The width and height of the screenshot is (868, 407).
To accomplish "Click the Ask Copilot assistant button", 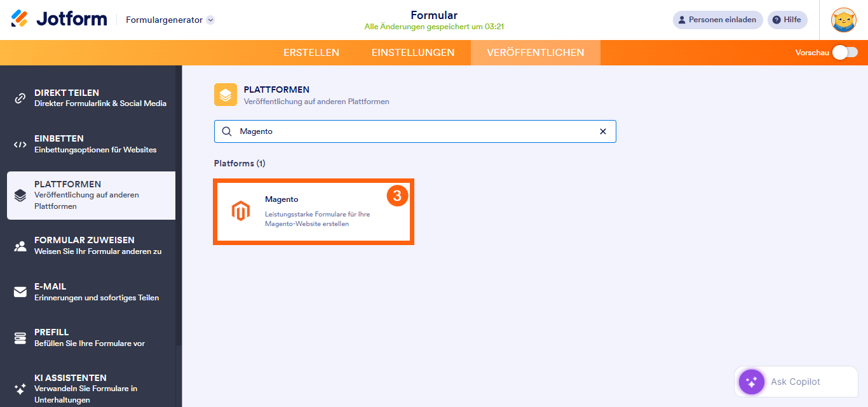I will tap(795, 382).
